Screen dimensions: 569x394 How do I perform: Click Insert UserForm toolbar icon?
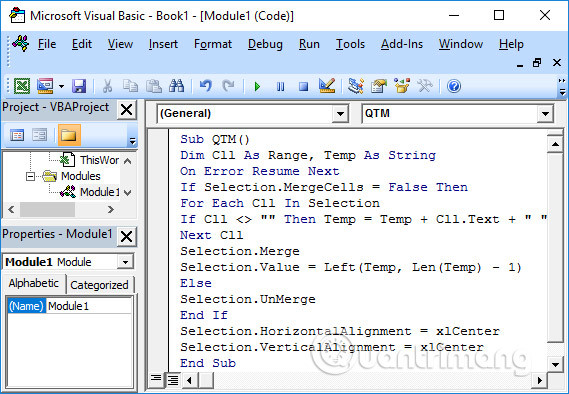click(45, 86)
